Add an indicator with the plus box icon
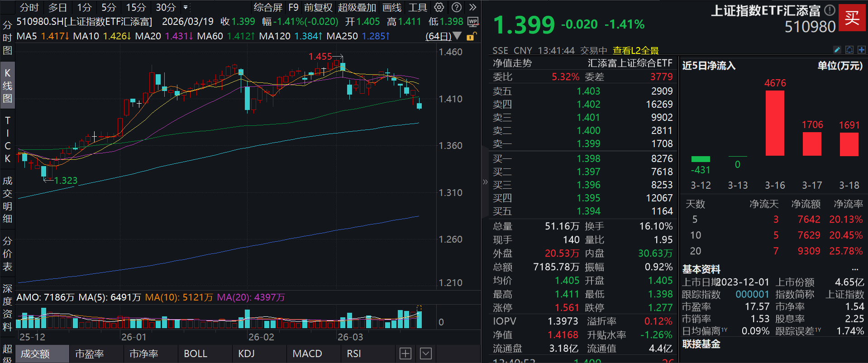The image size is (868, 363). [x=405, y=353]
